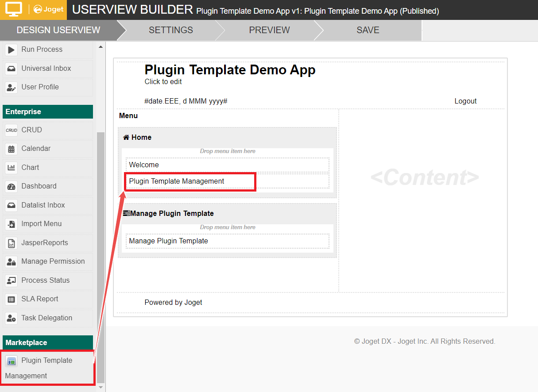Click the Datalist Inbox icon
Viewport: 538px width, 392px height.
pyautogui.click(x=11, y=205)
